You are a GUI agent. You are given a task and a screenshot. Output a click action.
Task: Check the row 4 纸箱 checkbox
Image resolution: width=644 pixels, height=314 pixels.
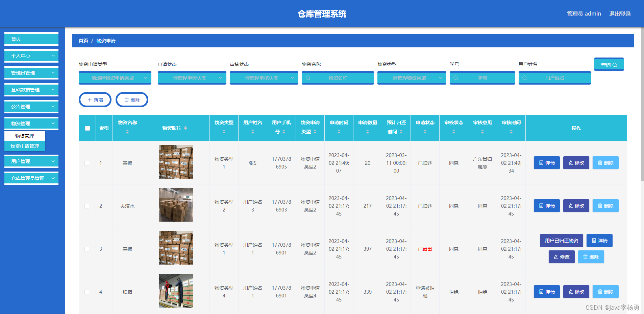coord(87,292)
